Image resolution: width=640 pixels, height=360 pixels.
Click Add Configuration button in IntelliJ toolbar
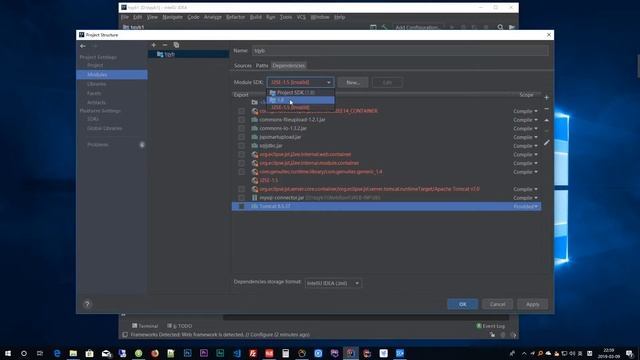coord(418,27)
